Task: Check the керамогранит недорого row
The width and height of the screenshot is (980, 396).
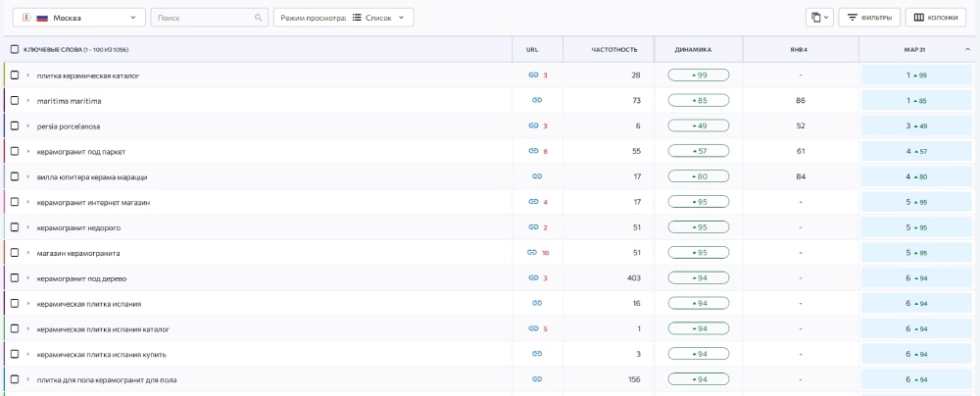Action: (x=15, y=227)
